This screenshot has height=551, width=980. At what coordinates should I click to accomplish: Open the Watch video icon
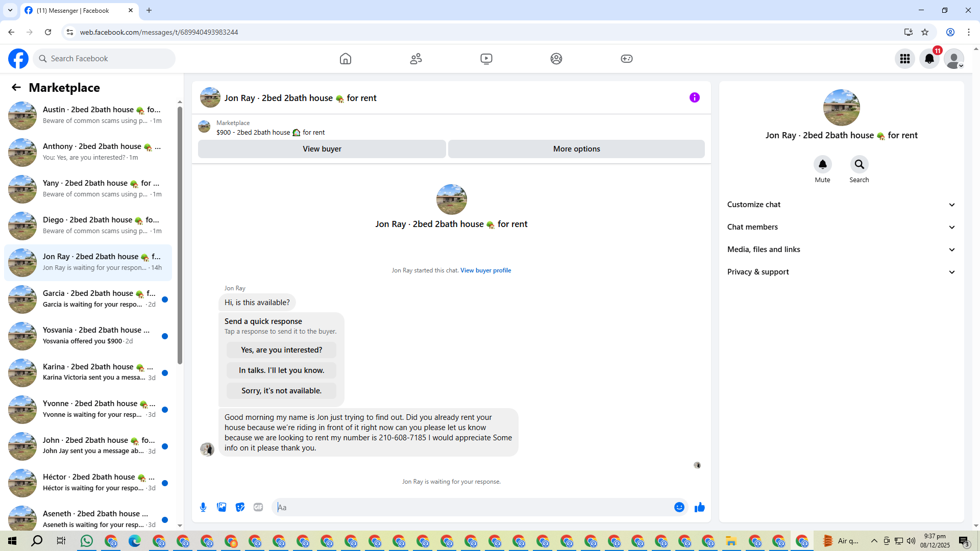tap(486, 59)
